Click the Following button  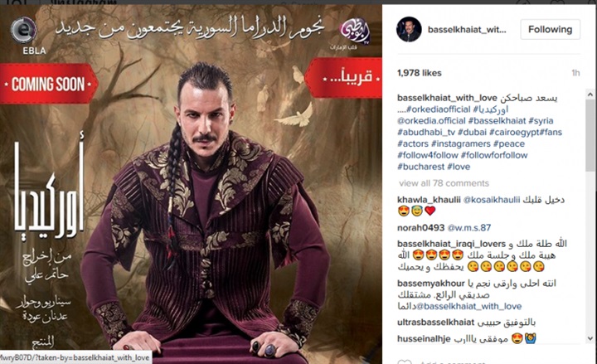click(551, 29)
